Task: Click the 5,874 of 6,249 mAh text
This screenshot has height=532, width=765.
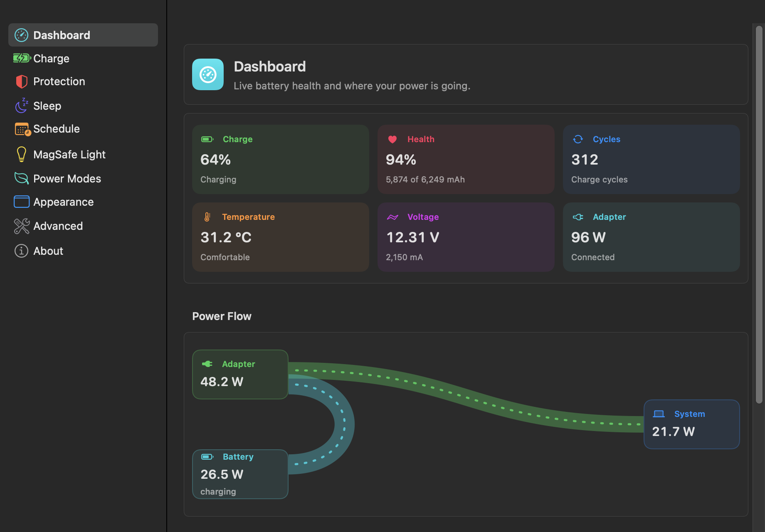Action: pos(425,180)
